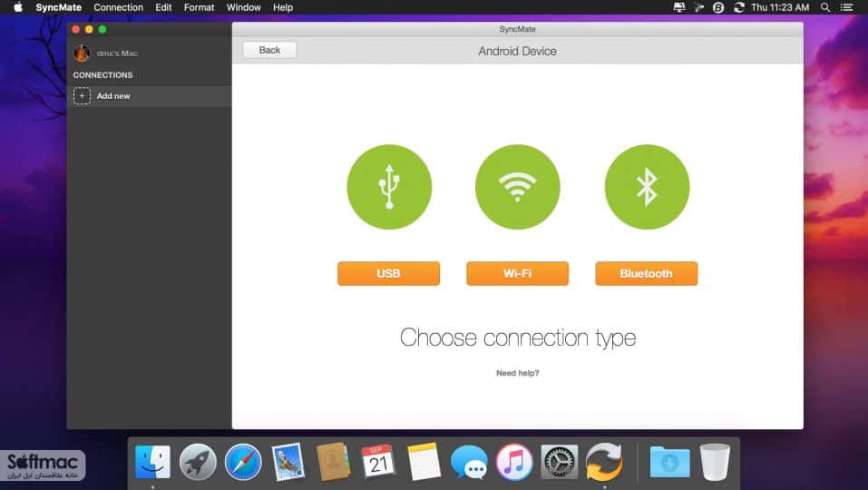Open iTunes from the Dock

[x=514, y=462]
